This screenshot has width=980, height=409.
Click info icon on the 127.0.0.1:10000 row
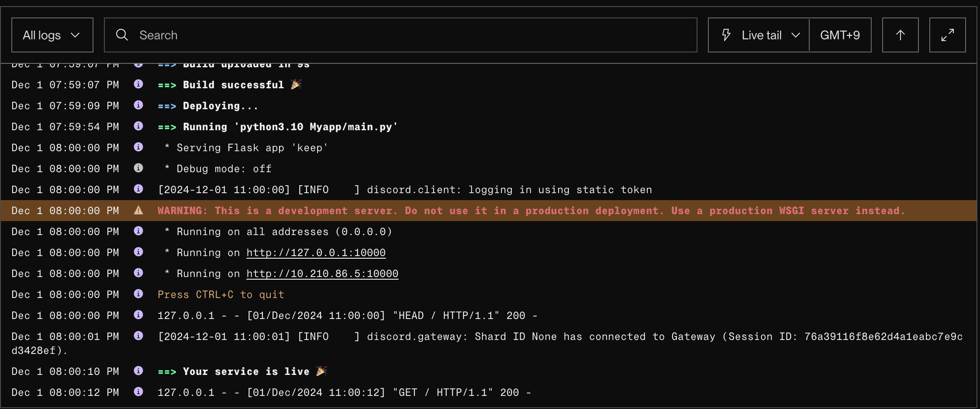pyautogui.click(x=138, y=252)
